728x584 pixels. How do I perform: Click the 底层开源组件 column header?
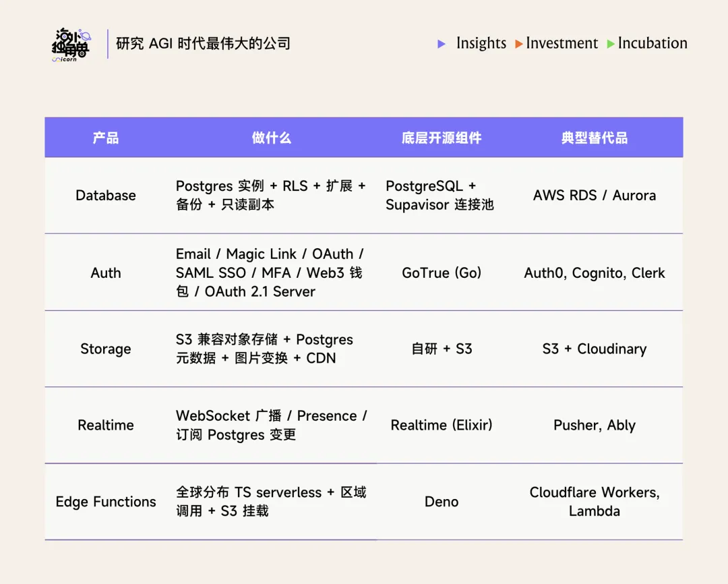tap(441, 138)
